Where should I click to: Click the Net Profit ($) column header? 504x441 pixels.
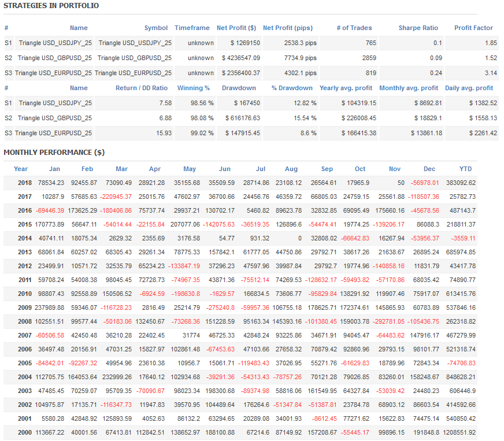[x=236, y=28]
